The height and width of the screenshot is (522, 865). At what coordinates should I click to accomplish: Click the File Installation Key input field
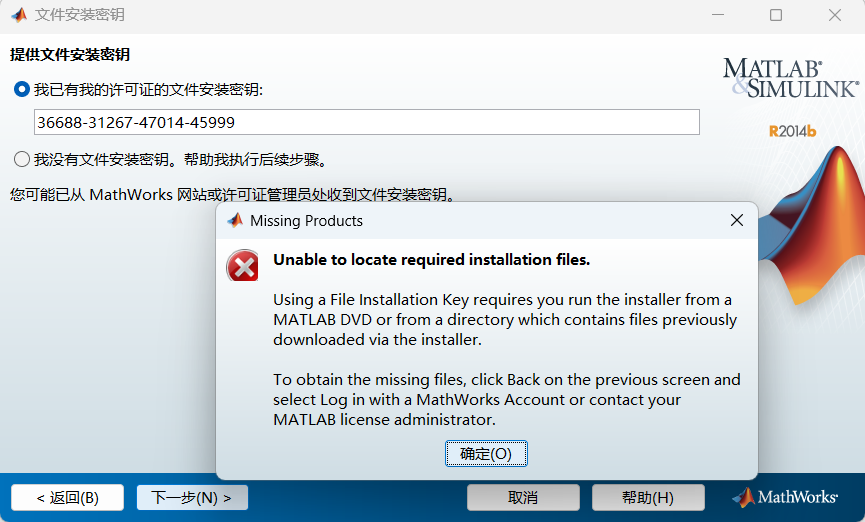tap(366, 122)
